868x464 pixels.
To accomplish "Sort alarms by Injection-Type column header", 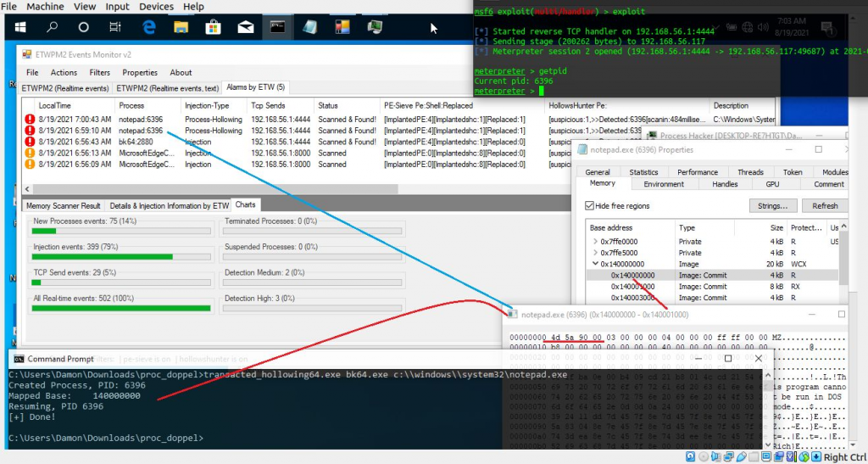I will pyautogui.click(x=214, y=106).
